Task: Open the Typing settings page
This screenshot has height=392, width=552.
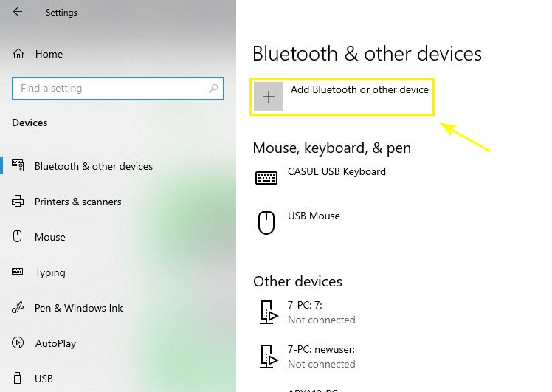Action: [x=50, y=272]
